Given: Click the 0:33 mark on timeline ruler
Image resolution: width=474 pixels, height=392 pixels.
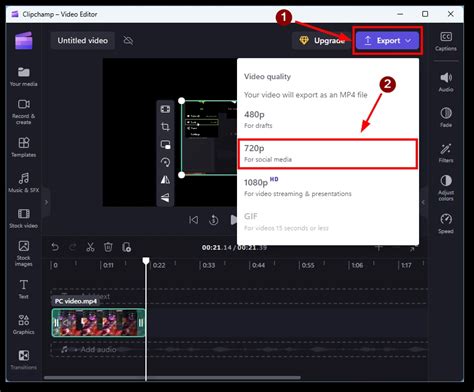Looking at the screenshot, I should pos(209,265).
